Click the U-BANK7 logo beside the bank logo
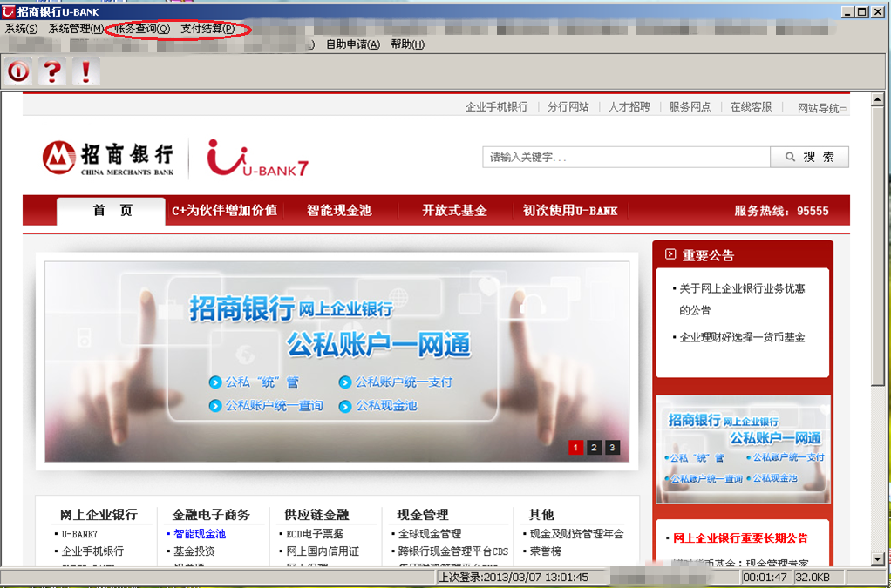Screen dimensions: 891x588 point(257,159)
